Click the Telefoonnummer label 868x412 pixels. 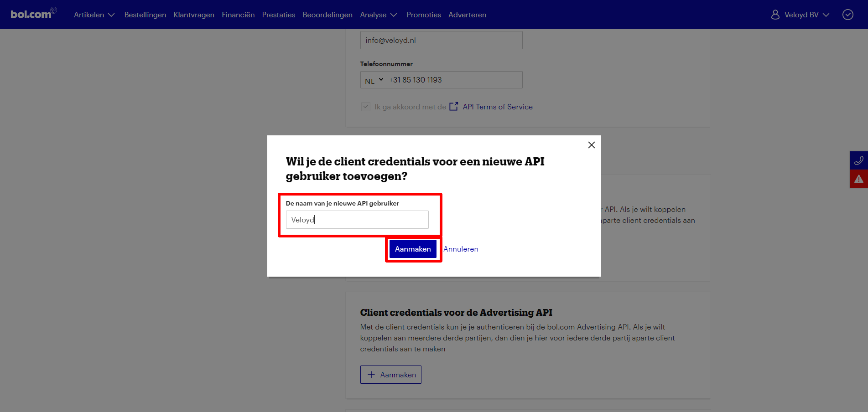pyautogui.click(x=386, y=64)
